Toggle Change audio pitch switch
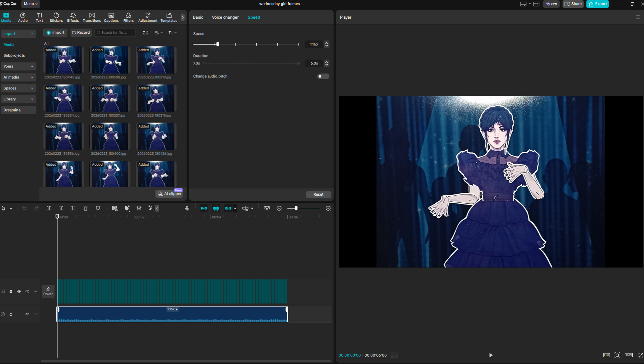 point(323,76)
